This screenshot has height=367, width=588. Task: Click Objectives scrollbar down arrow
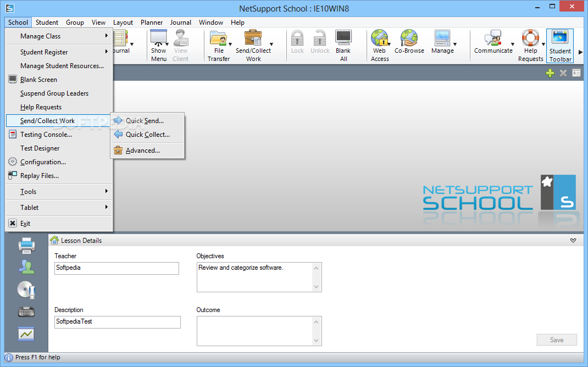(316, 287)
